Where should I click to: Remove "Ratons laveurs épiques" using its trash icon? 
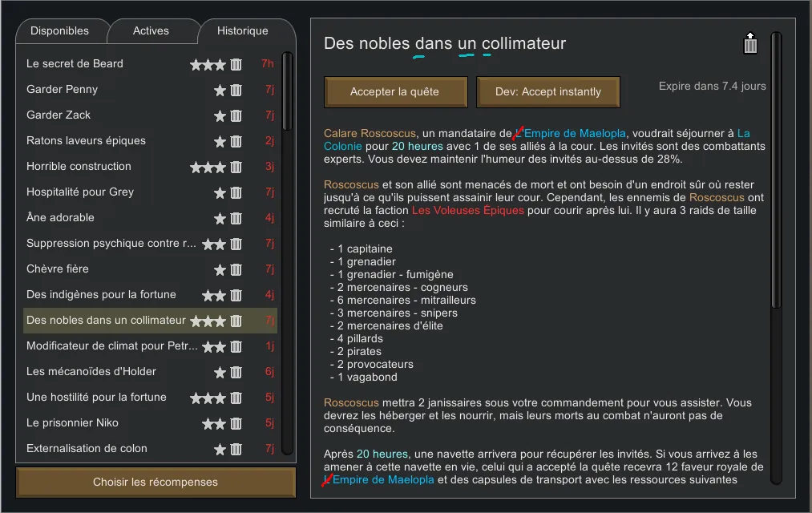[236, 141]
